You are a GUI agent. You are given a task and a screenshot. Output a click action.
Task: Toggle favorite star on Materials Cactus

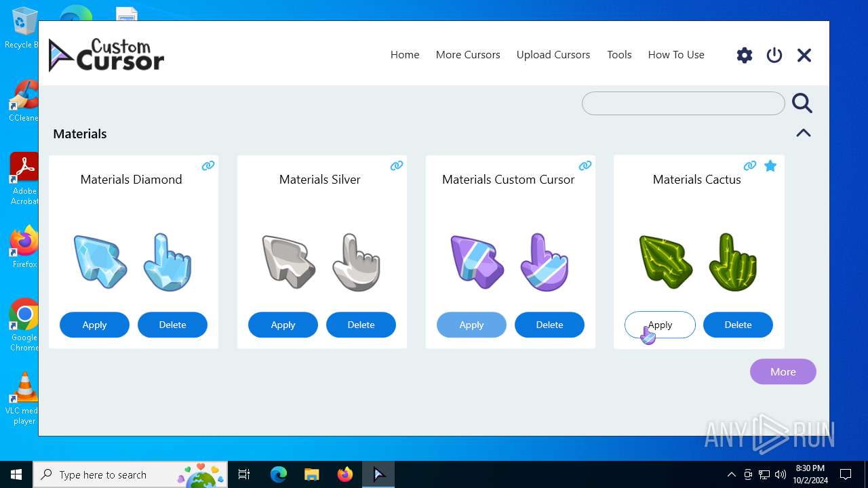(770, 166)
